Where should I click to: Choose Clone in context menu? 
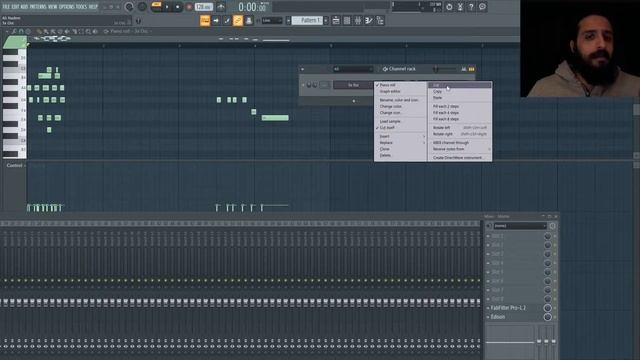click(400, 149)
